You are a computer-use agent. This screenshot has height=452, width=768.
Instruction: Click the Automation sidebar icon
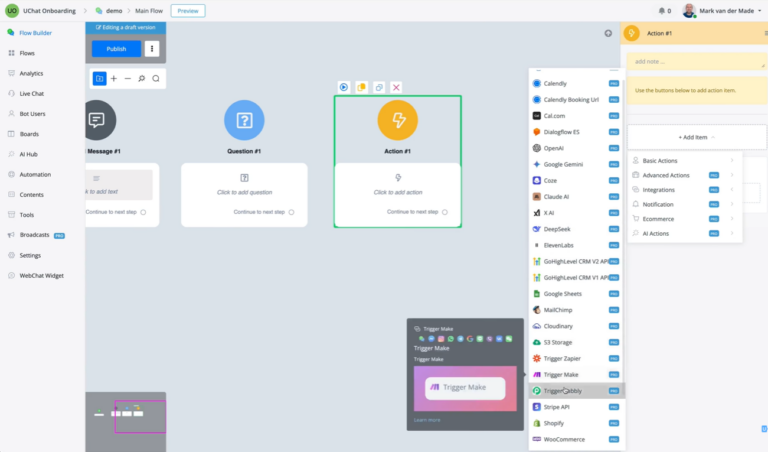point(11,174)
